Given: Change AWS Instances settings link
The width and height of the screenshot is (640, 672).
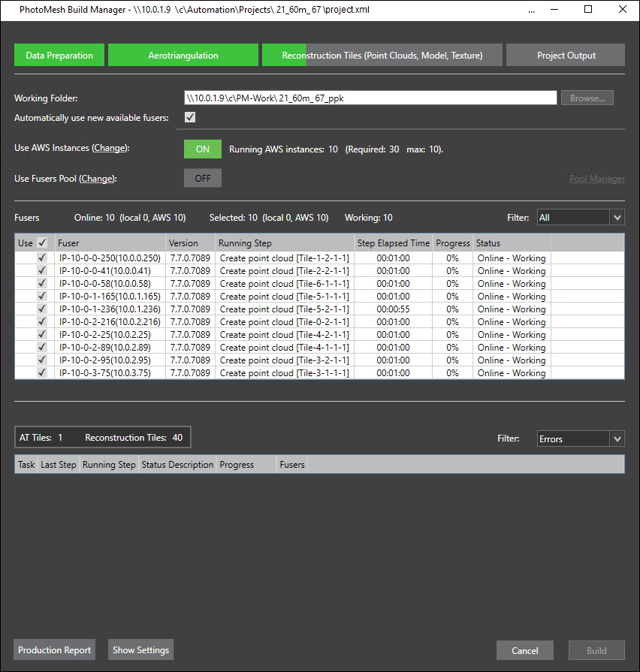Looking at the screenshot, I should [110, 148].
